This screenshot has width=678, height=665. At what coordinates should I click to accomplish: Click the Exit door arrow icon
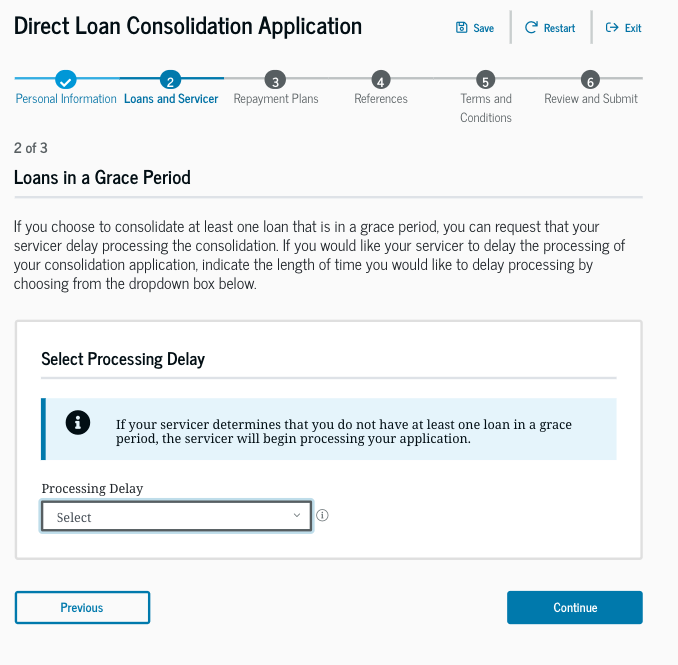[612, 28]
